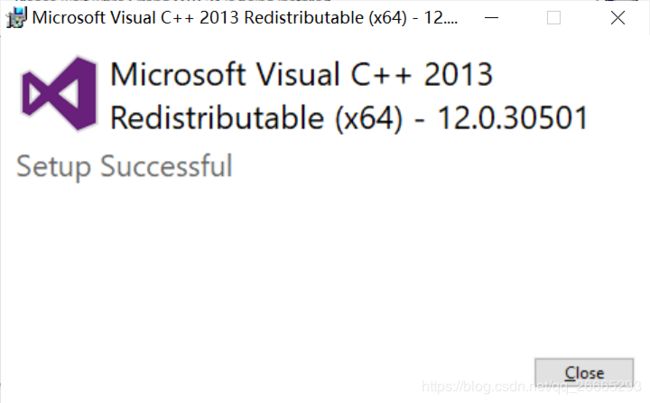Click the installer icon in the title bar
650x403 pixels.
point(17,18)
